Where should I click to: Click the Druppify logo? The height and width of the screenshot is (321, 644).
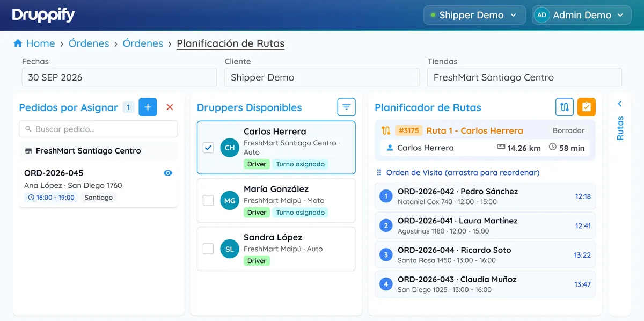[x=43, y=15]
